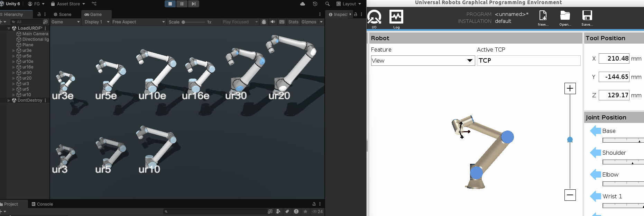This screenshot has width=644, height=216.
Task: Lock the Project panel
Action: (314, 204)
